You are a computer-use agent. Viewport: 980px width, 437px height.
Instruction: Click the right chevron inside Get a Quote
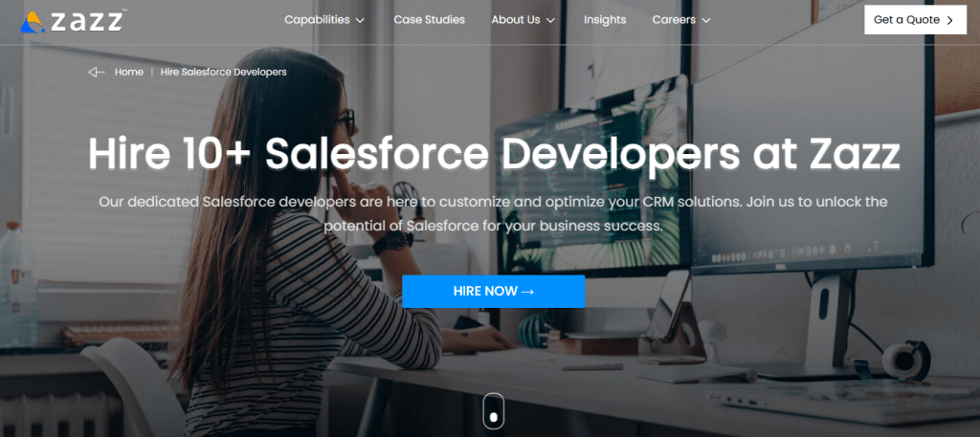click(x=949, y=20)
